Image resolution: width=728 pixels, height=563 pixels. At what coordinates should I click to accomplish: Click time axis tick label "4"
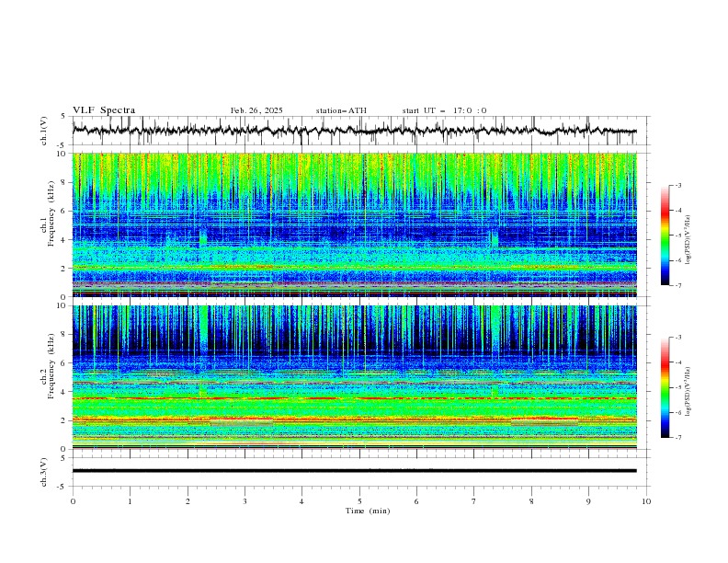301,501
